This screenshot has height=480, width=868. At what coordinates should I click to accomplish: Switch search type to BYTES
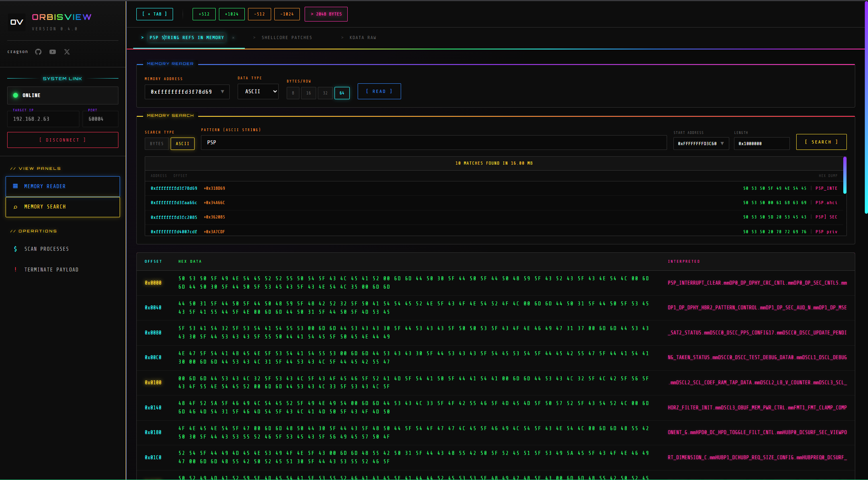click(157, 144)
